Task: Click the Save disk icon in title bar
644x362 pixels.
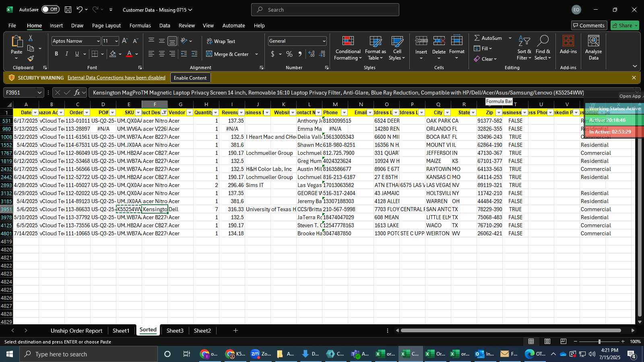Action: tap(68, 10)
